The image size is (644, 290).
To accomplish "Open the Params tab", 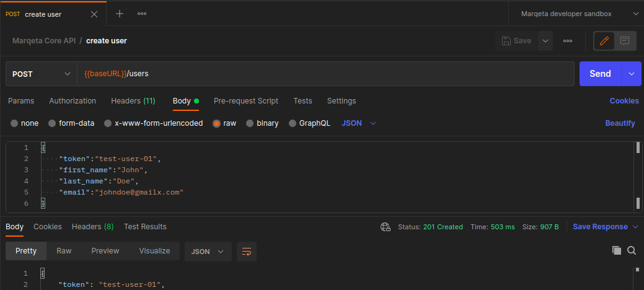I will [x=21, y=100].
